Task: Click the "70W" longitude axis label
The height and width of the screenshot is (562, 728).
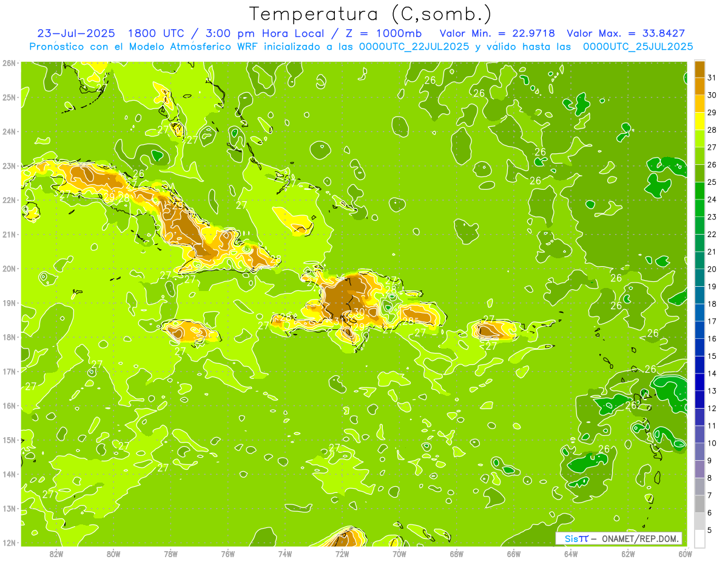Action: click(399, 554)
